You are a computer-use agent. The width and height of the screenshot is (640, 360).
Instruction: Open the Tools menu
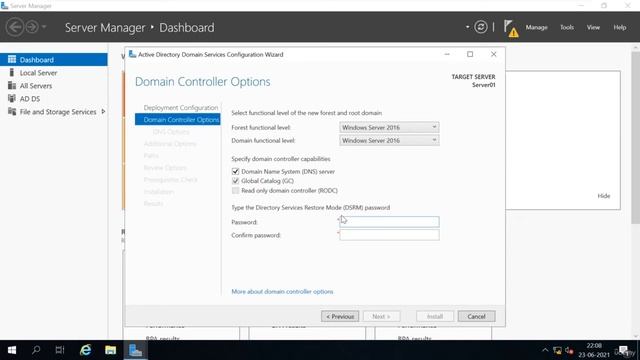[567, 27]
